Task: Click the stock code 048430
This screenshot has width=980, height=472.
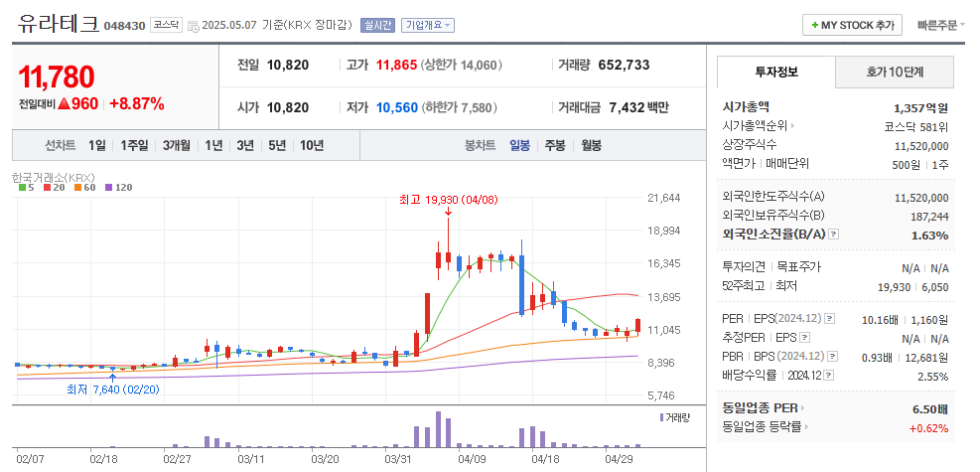Action: [x=124, y=26]
